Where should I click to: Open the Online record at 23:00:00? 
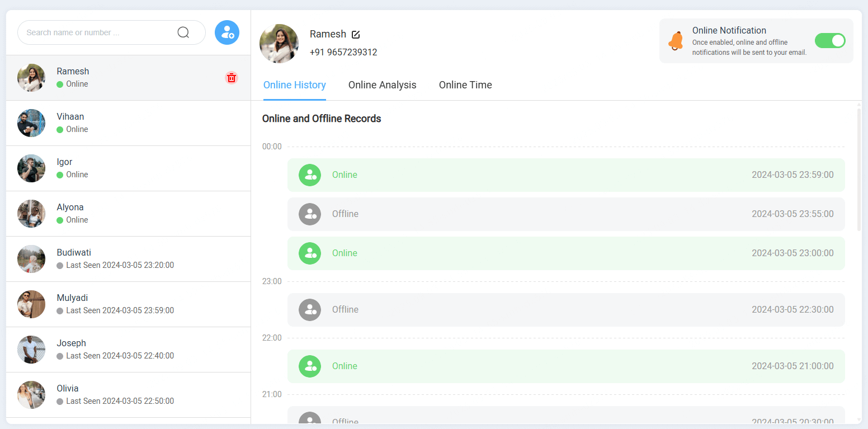(x=565, y=253)
